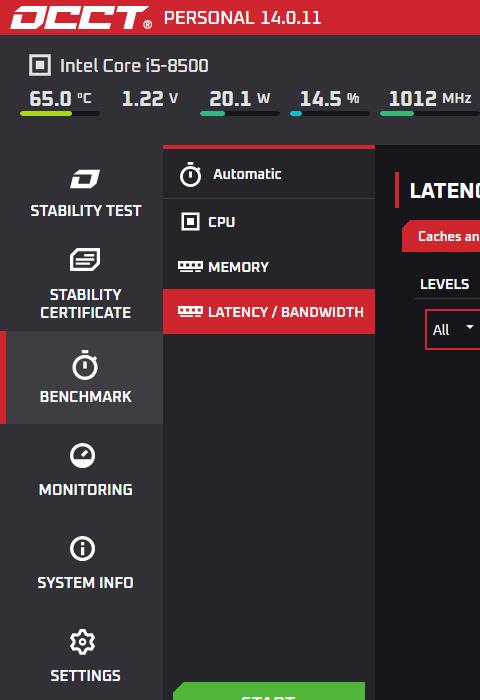This screenshot has width=480, height=700.
Task: Open the STABILITY CERTIFICATE section
Action: click(x=85, y=283)
